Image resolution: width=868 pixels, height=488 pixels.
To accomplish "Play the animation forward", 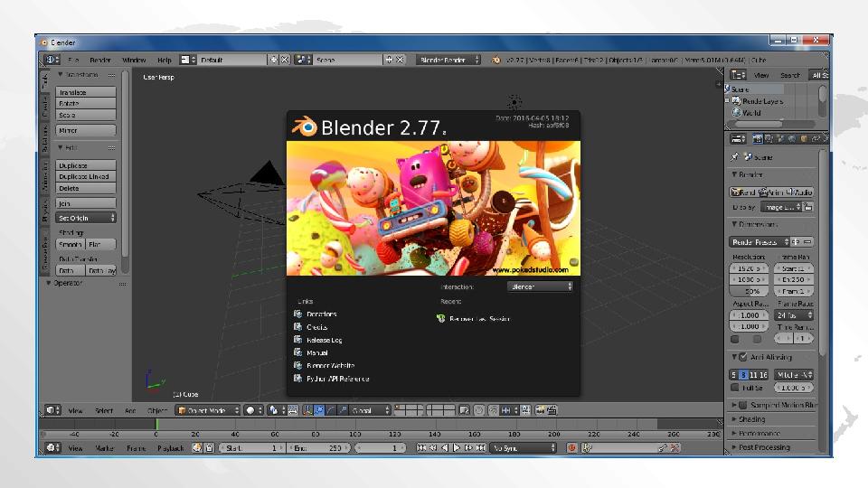I will 457,447.
